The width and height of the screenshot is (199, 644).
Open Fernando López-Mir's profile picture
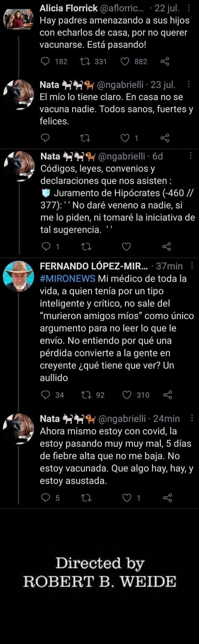[x=19, y=276]
